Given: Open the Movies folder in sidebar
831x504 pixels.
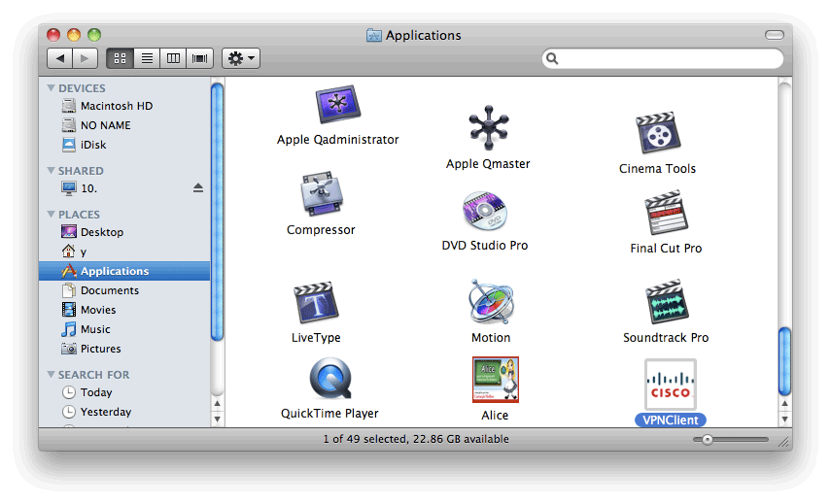Looking at the screenshot, I should pyautogui.click(x=98, y=310).
